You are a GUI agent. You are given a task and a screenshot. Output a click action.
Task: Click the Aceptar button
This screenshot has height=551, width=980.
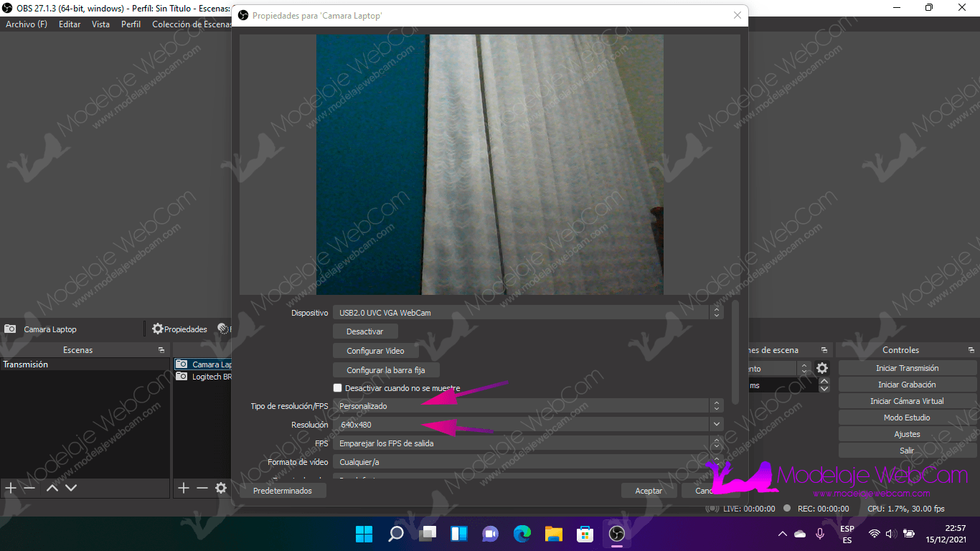pyautogui.click(x=649, y=491)
